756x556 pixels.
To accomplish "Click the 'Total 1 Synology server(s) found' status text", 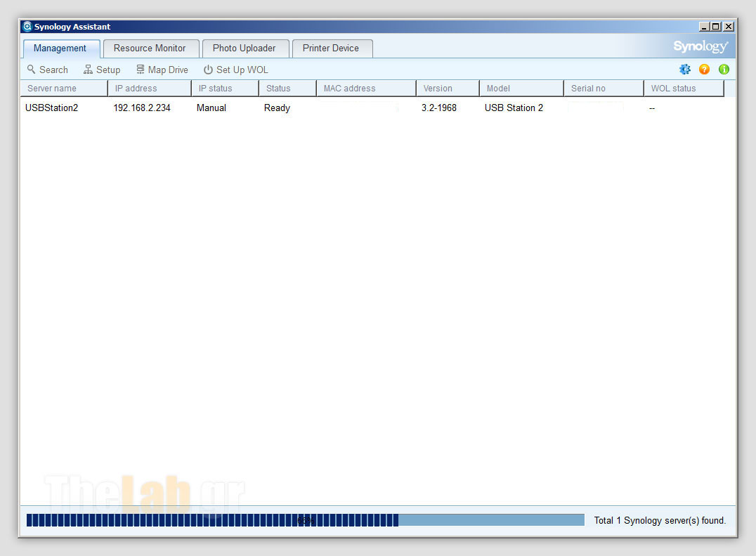I will 660,520.
